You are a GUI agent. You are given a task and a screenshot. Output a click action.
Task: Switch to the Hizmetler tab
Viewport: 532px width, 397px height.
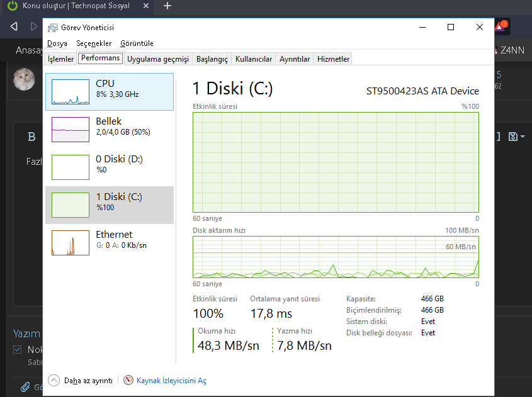tap(332, 58)
